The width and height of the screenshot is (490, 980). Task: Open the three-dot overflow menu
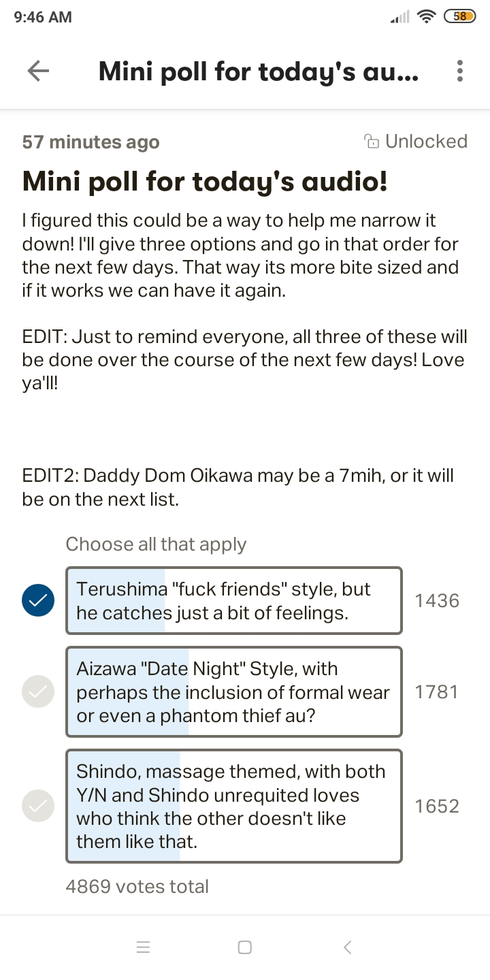pyautogui.click(x=460, y=71)
